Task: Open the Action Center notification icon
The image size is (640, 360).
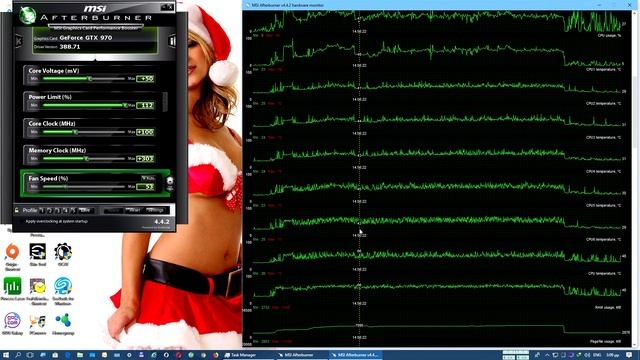Action: (x=629, y=355)
